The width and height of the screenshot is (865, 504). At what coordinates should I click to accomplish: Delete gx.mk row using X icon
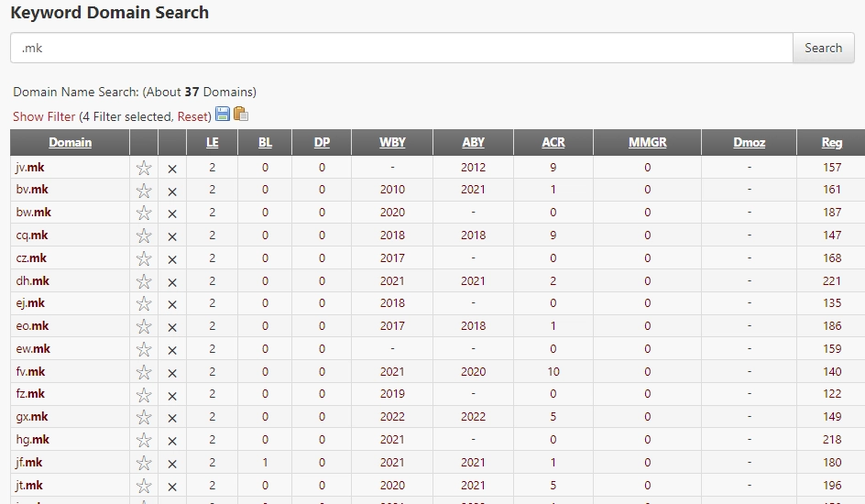click(171, 418)
